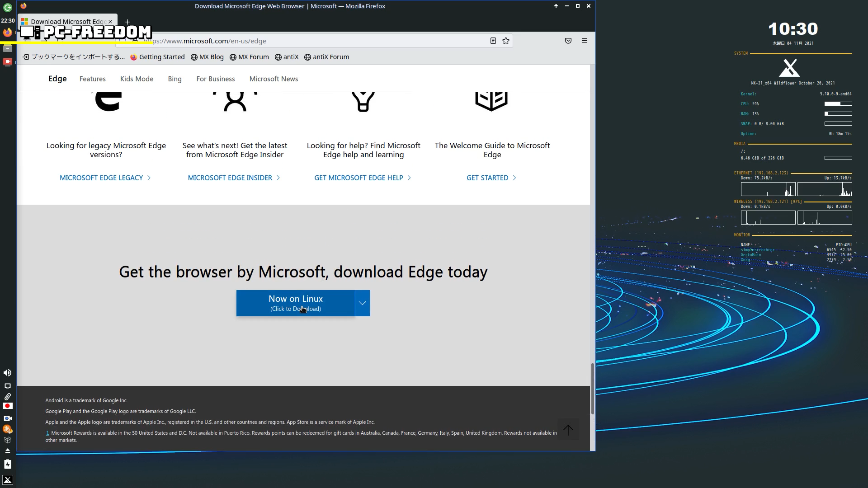Open Microsoft Edge Insider link

tap(230, 178)
